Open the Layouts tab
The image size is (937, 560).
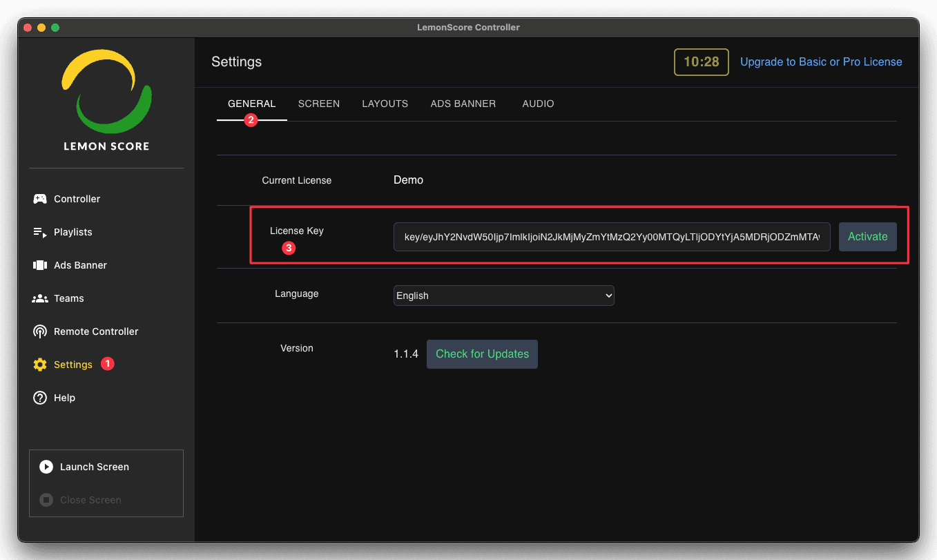point(385,104)
